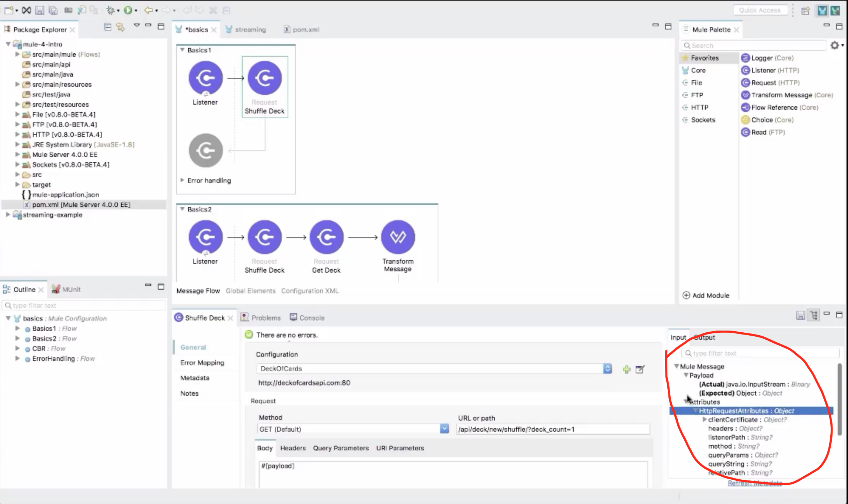Click Add Module in Mule Palette
Image resolution: width=848 pixels, height=504 pixels.
(706, 295)
